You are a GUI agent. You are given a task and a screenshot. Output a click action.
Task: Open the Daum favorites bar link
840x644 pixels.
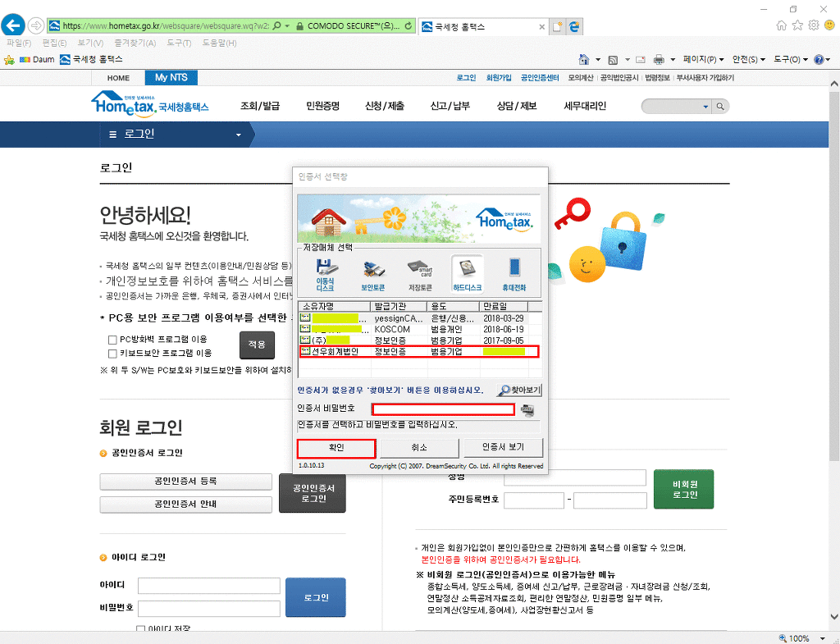click(x=37, y=59)
